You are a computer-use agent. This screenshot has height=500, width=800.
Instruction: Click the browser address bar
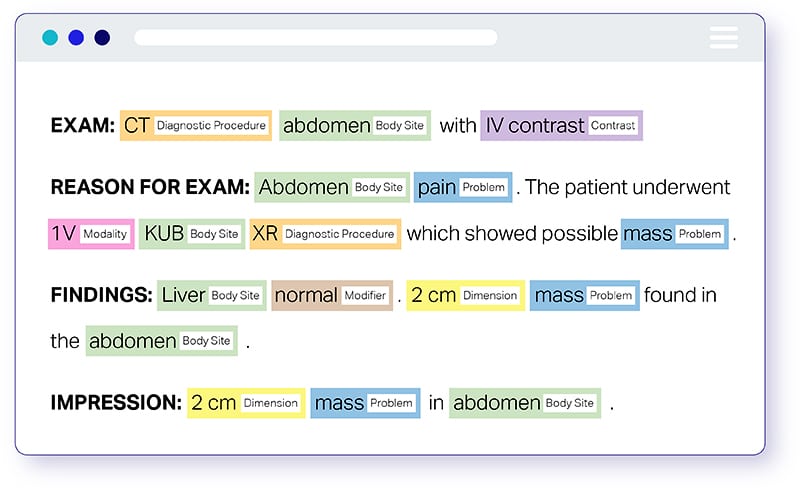coord(315,38)
